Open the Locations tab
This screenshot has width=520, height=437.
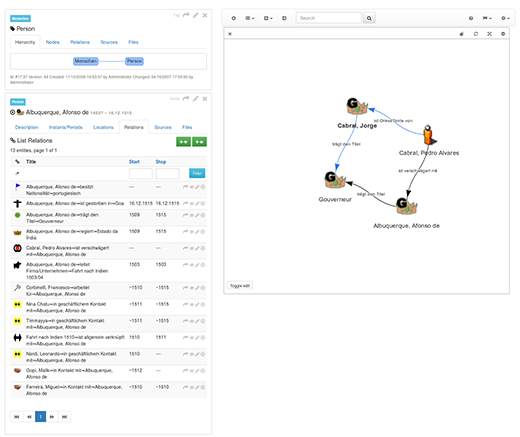click(103, 127)
